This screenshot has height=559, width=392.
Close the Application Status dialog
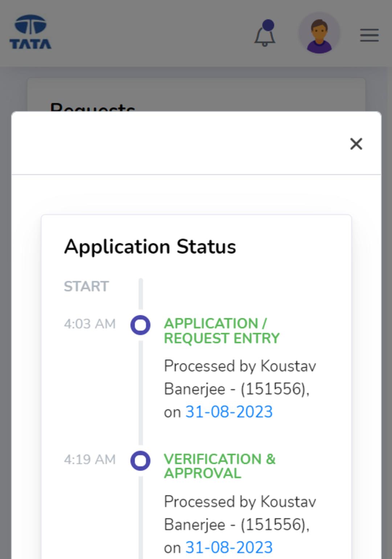point(356,144)
